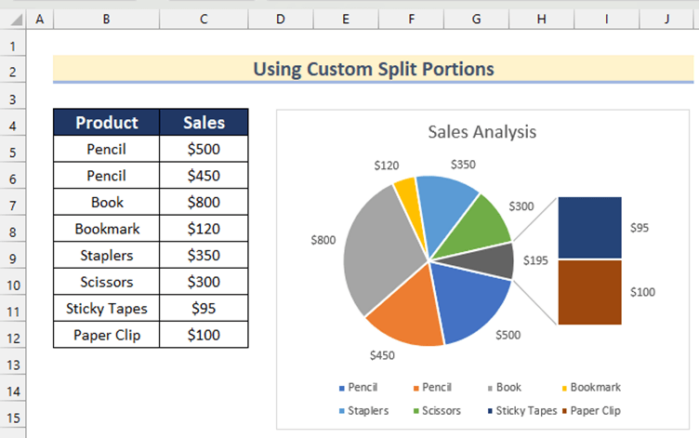Select the brown Paper Clip bar segment

point(589,292)
